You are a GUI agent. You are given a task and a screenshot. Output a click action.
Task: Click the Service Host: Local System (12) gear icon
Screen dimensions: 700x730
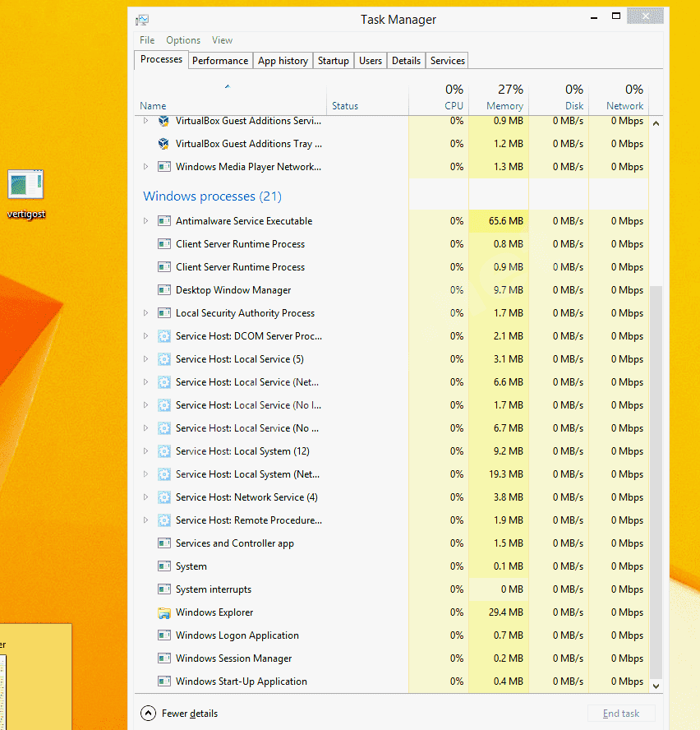click(163, 451)
